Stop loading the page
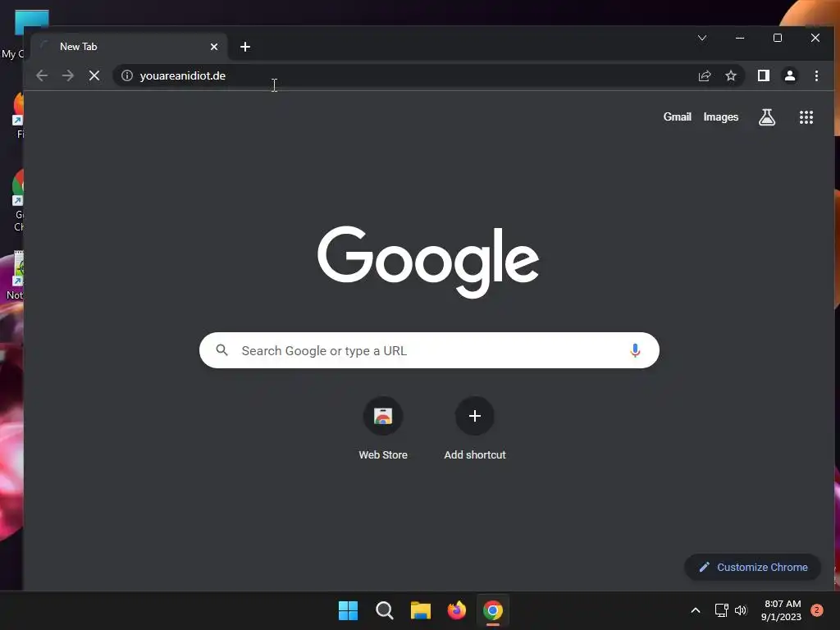 coord(94,75)
